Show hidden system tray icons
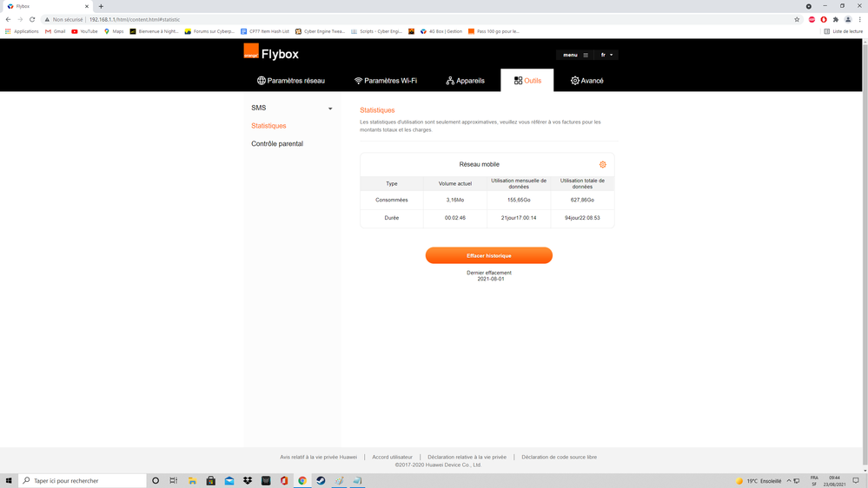The width and height of the screenshot is (868, 488). coord(789,481)
